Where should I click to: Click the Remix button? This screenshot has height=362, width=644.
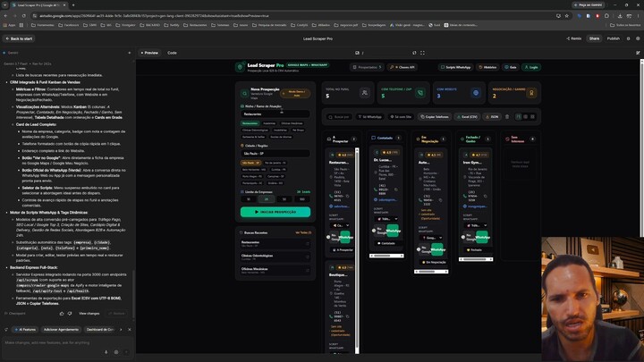click(573, 38)
